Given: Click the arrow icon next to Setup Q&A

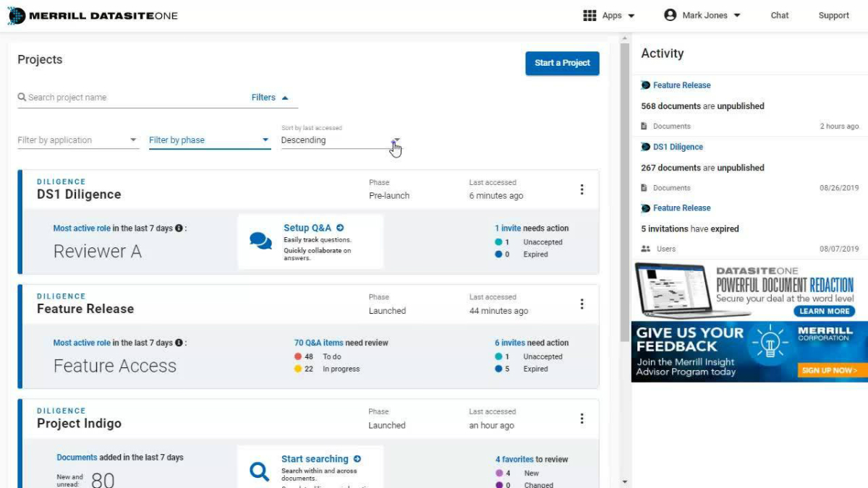Looking at the screenshot, I should point(340,228).
